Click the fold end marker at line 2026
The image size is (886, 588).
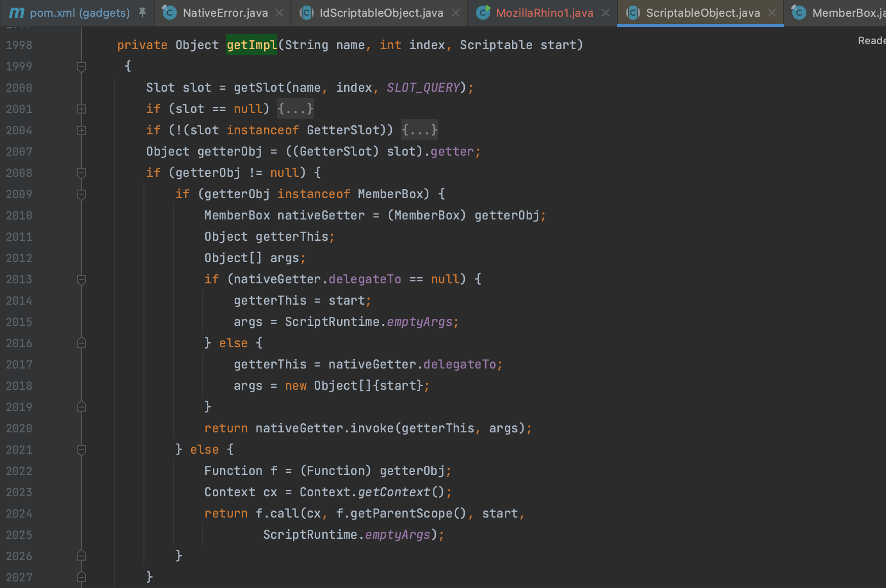[x=82, y=556]
